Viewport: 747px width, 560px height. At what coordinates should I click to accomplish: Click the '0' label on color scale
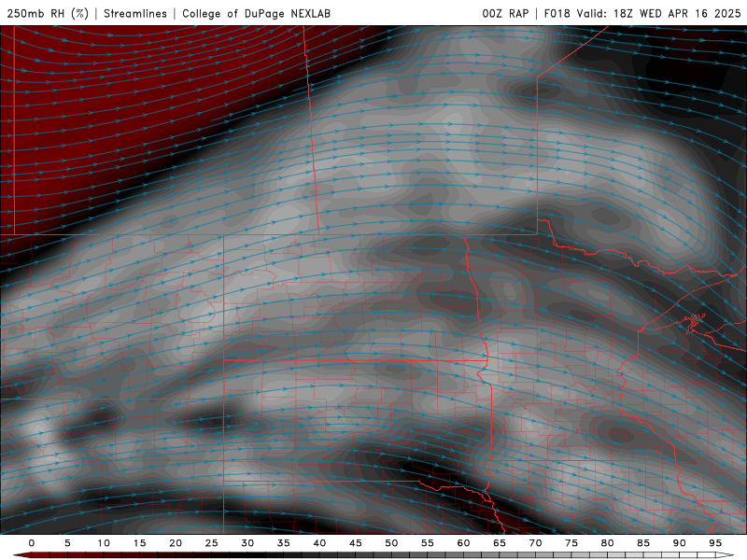32,543
